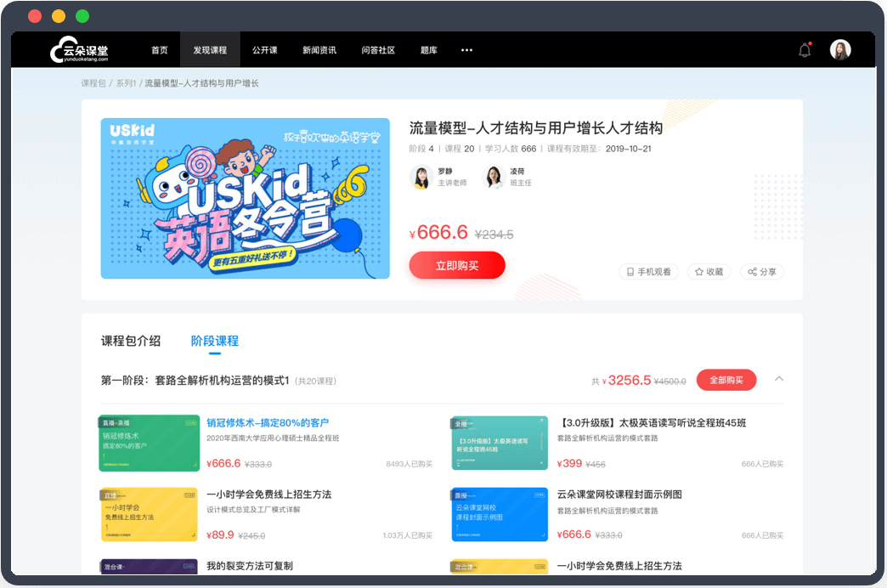This screenshot has height=588, width=887.
Task: Collapse the 第一阶段 section chevron
Action: coord(779,379)
